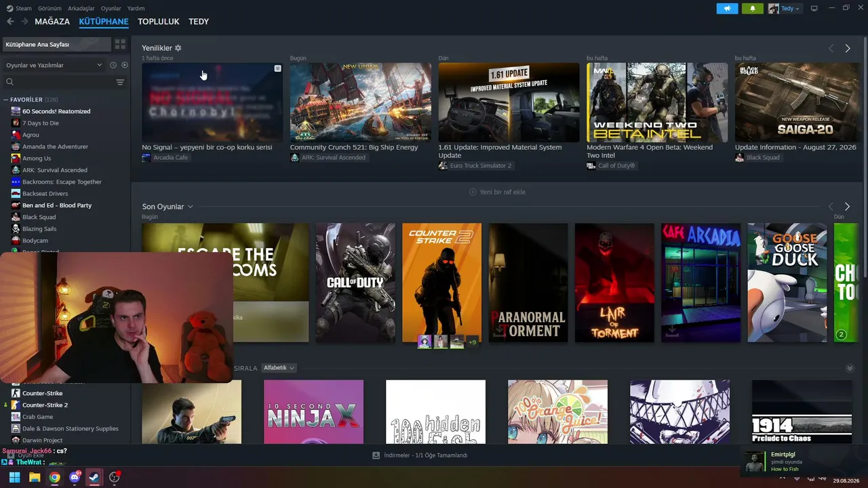Select Call of Duty recent game cover
This screenshot has width=868, height=488.
tap(355, 283)
